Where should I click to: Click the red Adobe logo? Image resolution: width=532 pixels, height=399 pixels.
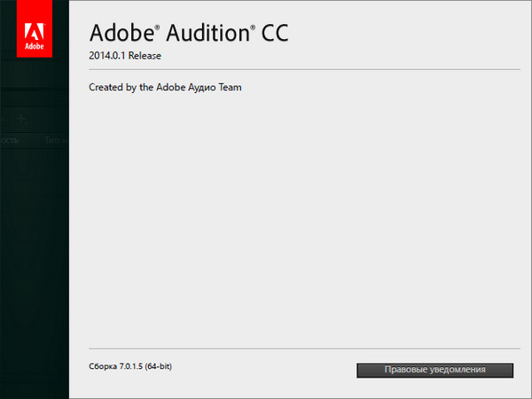[33, 29]
